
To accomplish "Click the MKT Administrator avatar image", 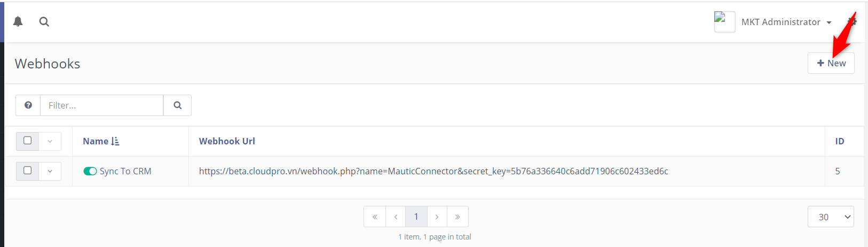I will tap(724, 22).
